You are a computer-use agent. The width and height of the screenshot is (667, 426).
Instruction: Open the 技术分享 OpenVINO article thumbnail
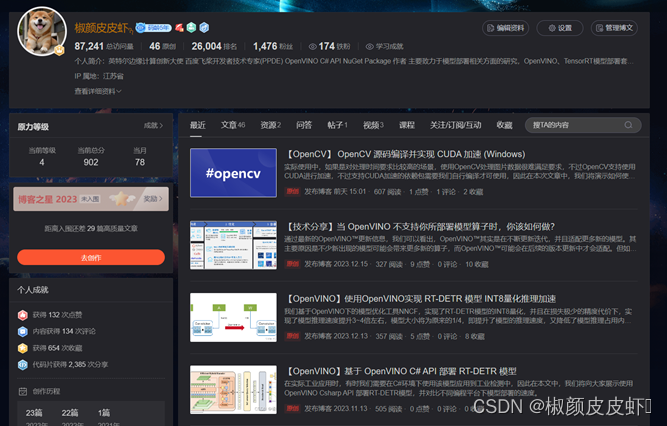[233, 245]
